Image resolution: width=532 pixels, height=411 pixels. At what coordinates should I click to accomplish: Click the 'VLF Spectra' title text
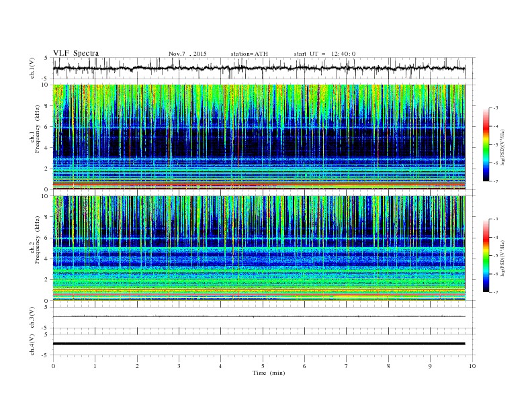coord(76,53)
